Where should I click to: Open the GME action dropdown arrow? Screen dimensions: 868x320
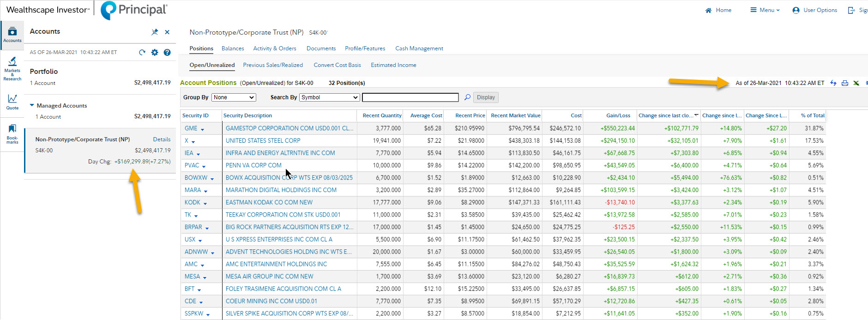[202, 129]
